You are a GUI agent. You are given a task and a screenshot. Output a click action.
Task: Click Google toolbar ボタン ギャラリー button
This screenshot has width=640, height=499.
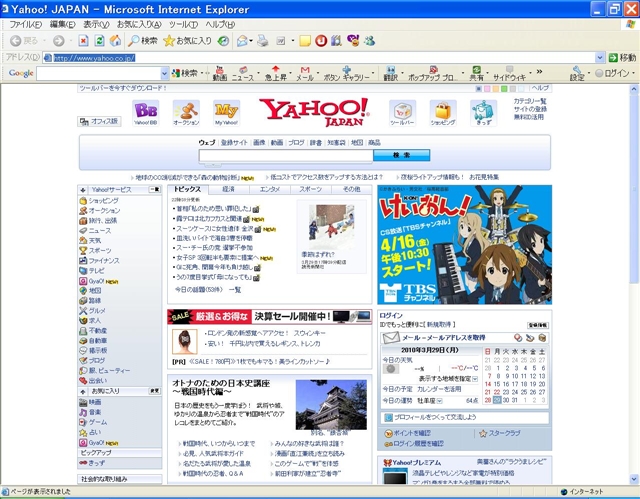click(x=347, y=73)
